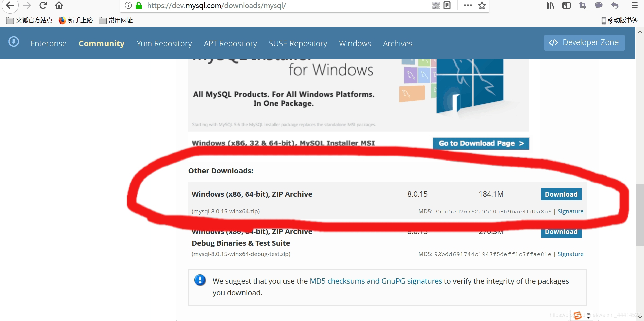This screenshot has width=644, height=321.
Task: Click the browser Back arrow button
Action: 10,5
